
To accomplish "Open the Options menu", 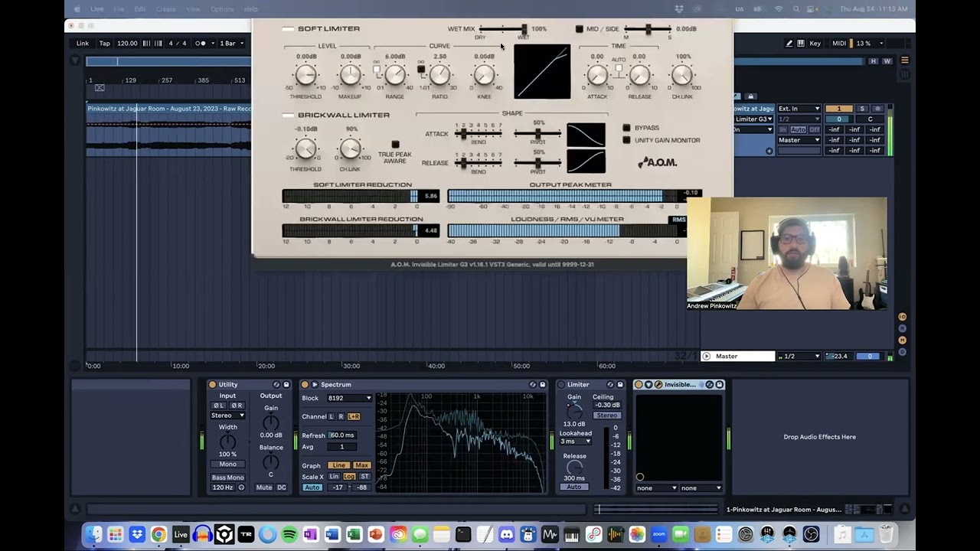I will (x=223, y=9).
